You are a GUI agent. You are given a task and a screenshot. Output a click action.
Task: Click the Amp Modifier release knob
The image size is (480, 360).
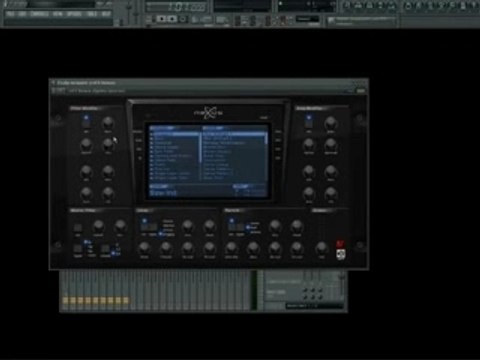pos(330,193)
